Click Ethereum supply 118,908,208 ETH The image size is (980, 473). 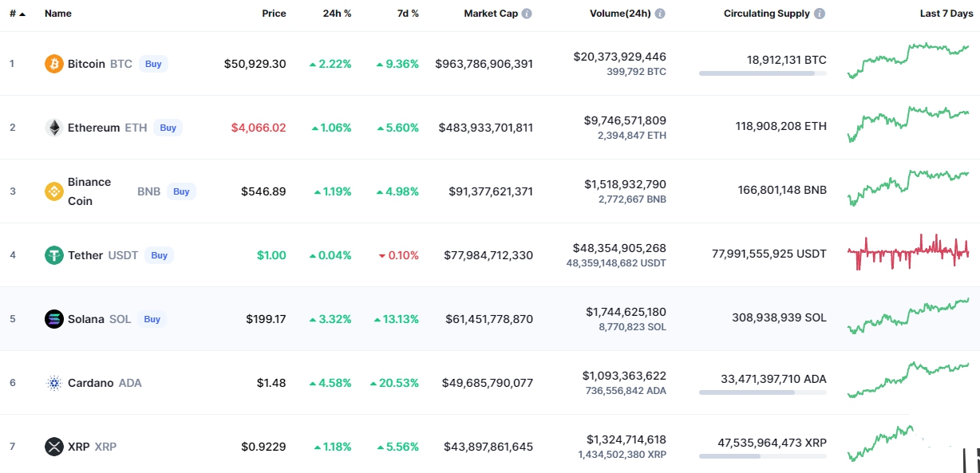781,126
